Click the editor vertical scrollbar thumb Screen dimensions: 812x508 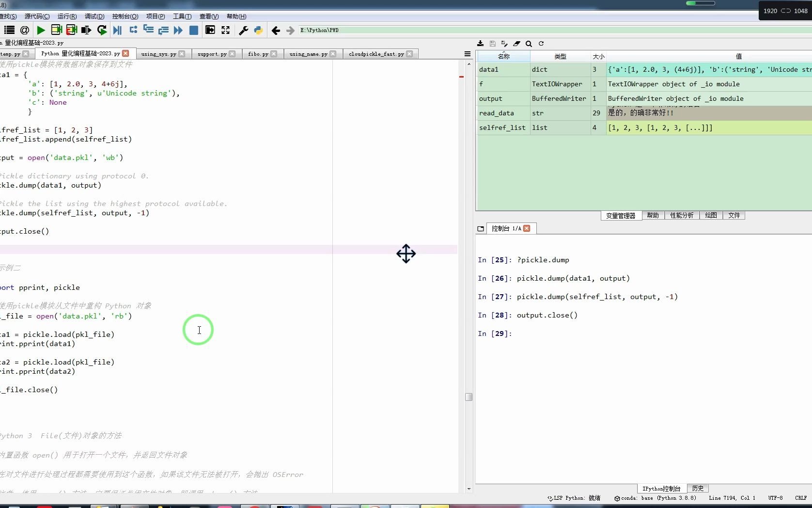click(x=468, y=397)
